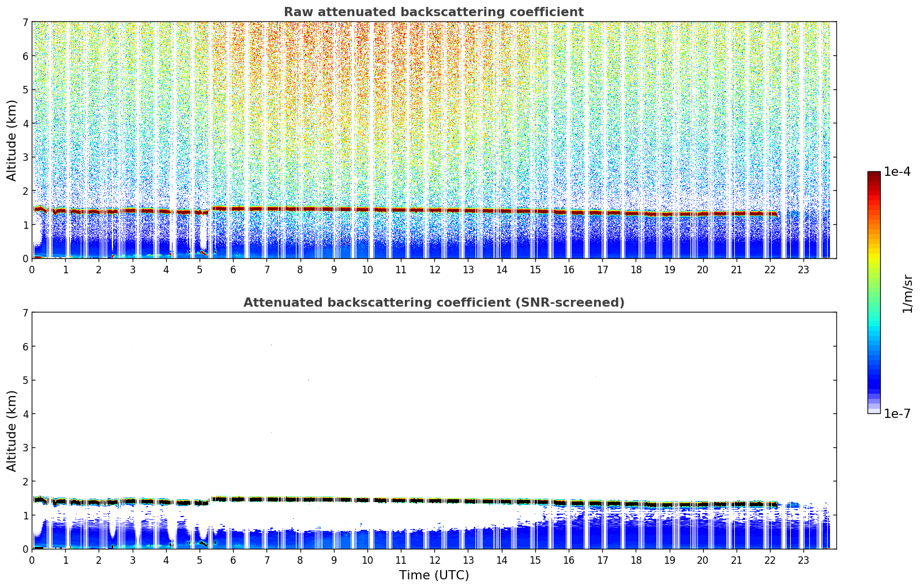Click altitude tick "3" beside the SNR-screened plot

(25, 447)
